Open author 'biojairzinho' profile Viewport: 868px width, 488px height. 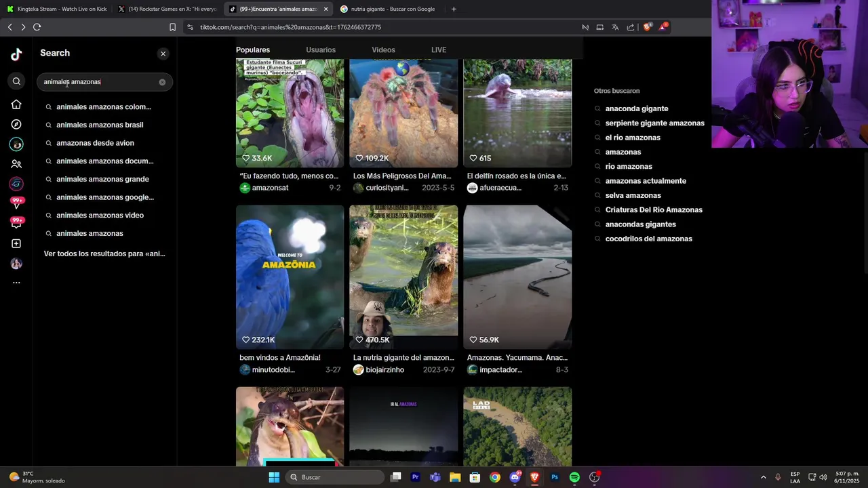[x=384, y=370]
